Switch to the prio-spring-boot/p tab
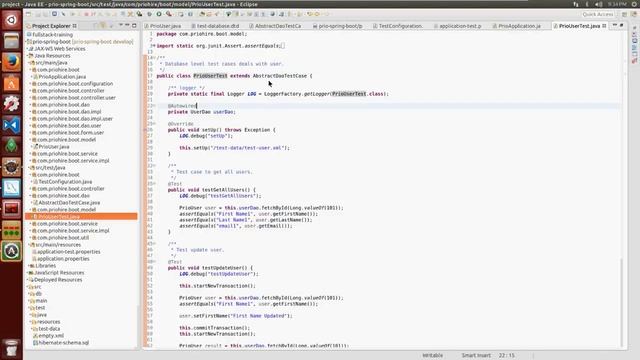 (338, 26)
